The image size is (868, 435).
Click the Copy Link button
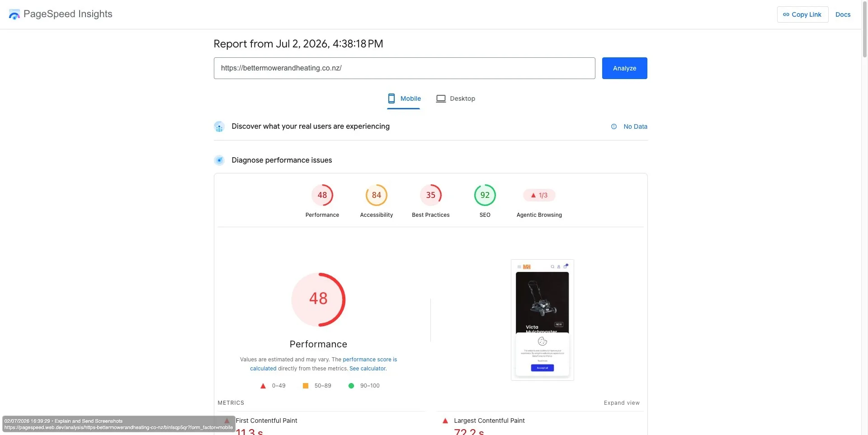coord(802,14)
